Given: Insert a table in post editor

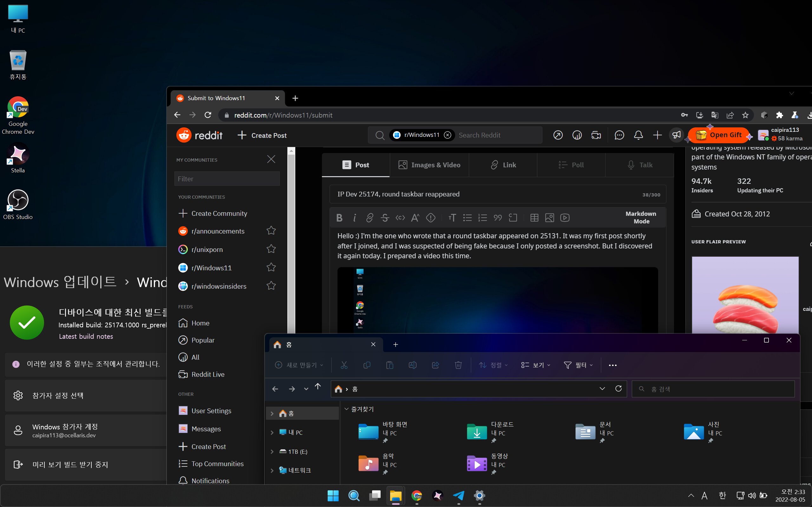Looking at the screenshot, I should click(534, 218).
